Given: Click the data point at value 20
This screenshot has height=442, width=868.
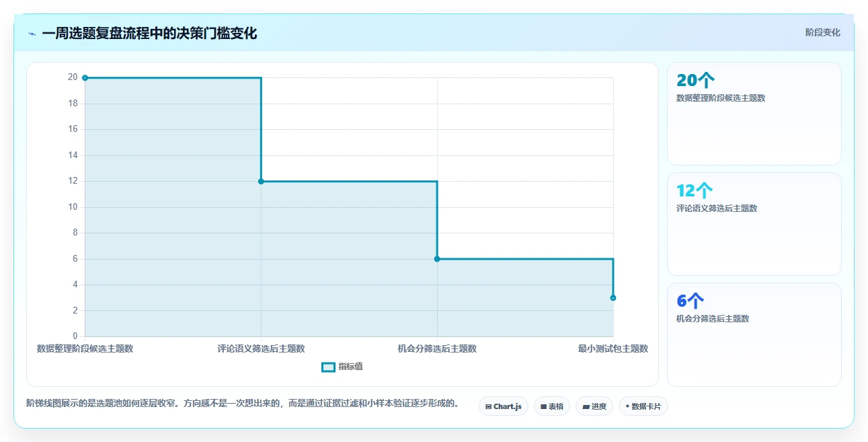Looking at the screenshot, I should tap(85, 78).
